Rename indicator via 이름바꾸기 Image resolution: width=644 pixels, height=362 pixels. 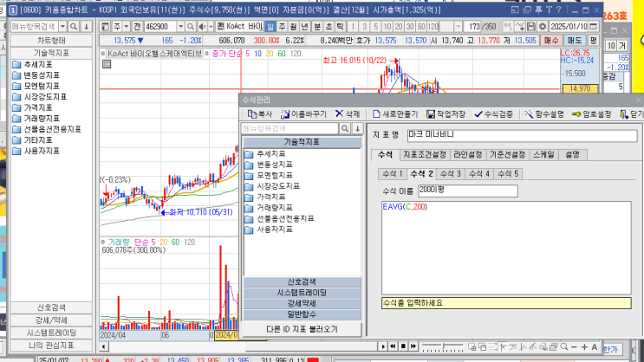[x=303, y=114]
